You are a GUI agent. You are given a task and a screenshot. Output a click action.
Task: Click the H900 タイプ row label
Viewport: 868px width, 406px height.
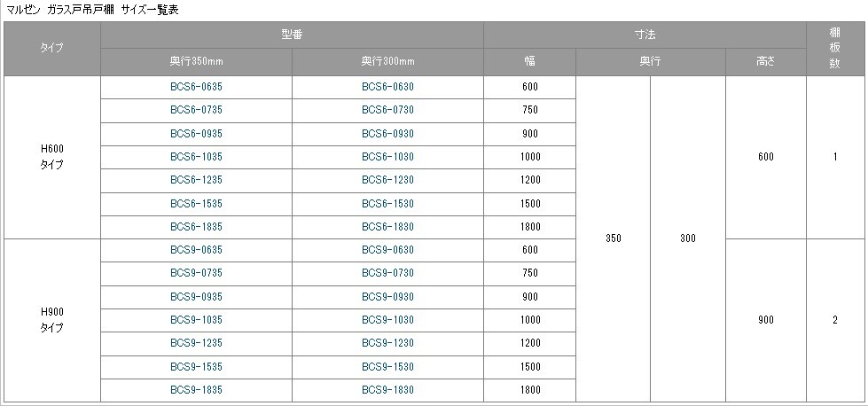(52, 320)
